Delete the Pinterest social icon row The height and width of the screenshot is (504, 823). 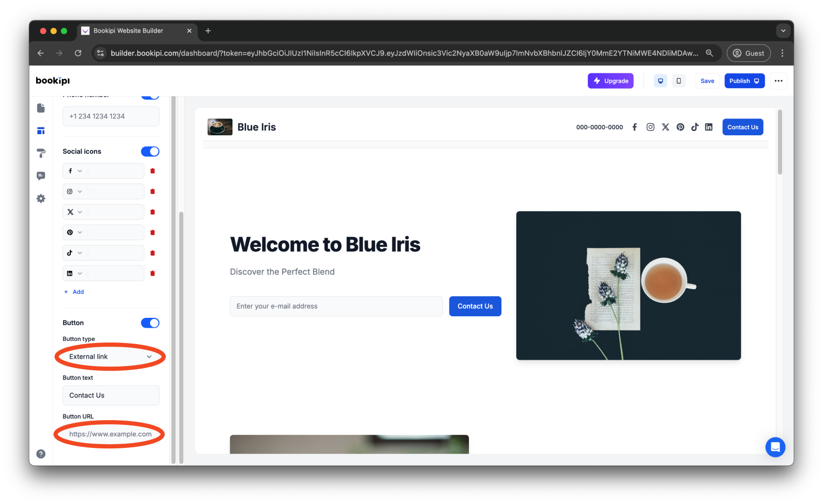tap(153, 232)
